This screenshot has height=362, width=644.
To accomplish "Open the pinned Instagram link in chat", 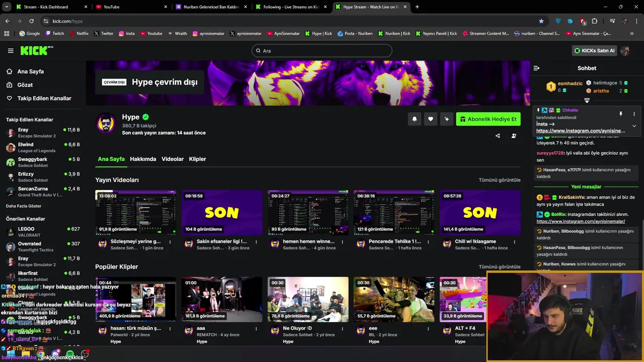I will pyautogui.click(x=581, y=131).
